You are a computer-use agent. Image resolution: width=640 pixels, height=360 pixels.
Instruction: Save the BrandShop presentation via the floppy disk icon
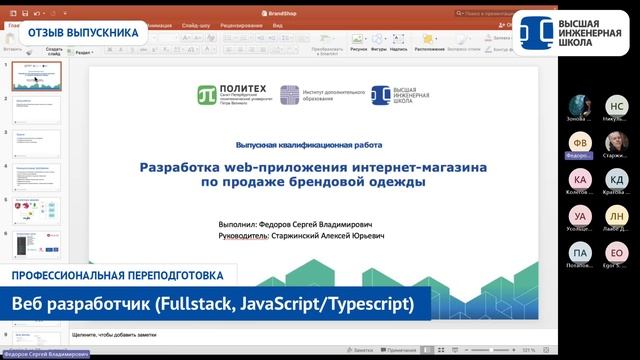tap(25, 13)
